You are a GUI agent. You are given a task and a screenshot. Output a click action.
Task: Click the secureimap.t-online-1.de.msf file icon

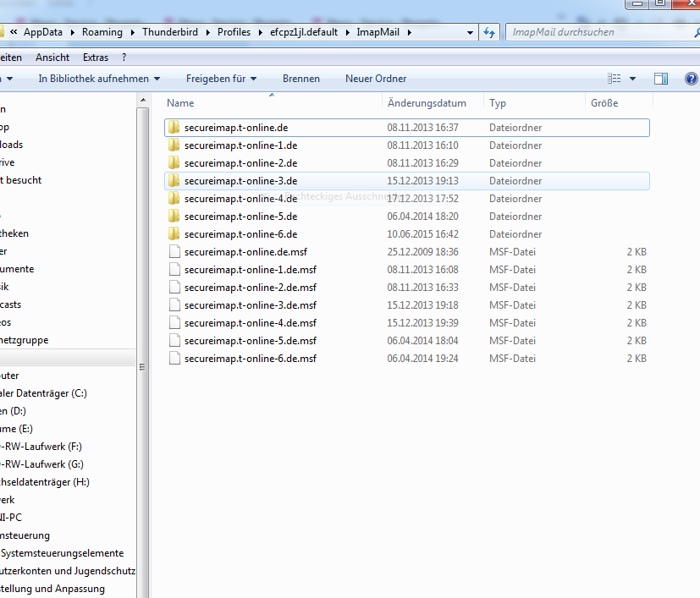[174, 270]
